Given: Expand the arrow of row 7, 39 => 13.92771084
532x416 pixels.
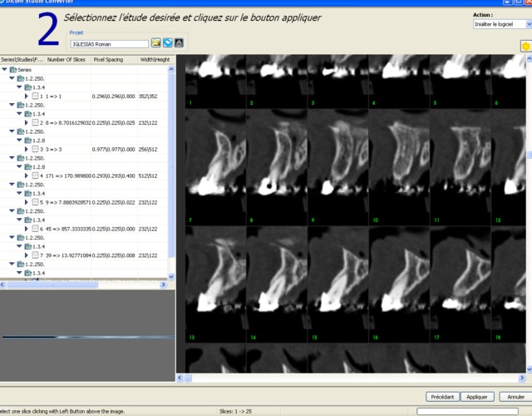Looking at the screenshot, I should point(27,255).
